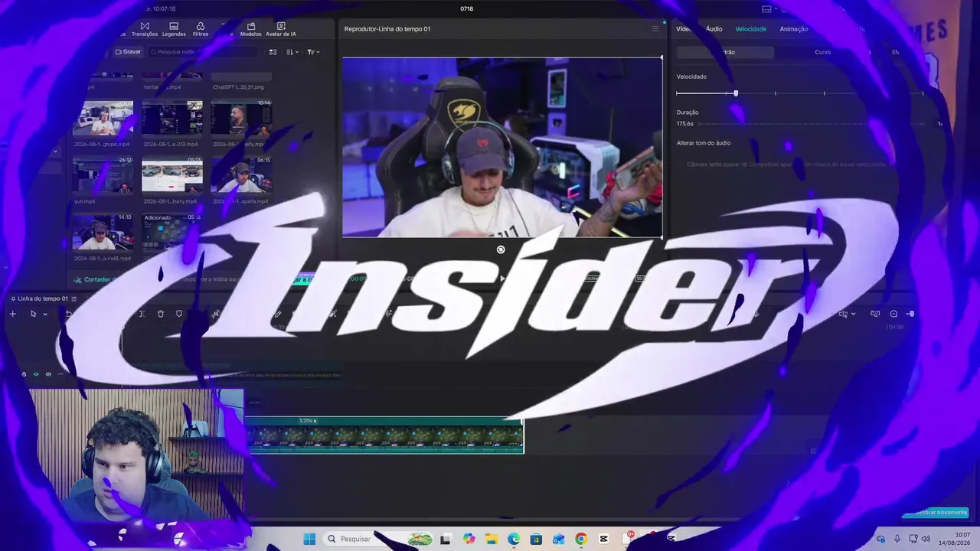Click the add plus icon in timeline toolbar
The image size is (980, 551).
tap(12, 314)
